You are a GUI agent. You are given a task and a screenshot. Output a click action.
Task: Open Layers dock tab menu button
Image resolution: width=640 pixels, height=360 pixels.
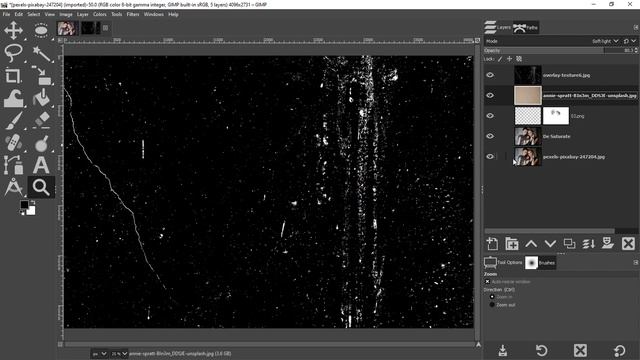point(636,27)
